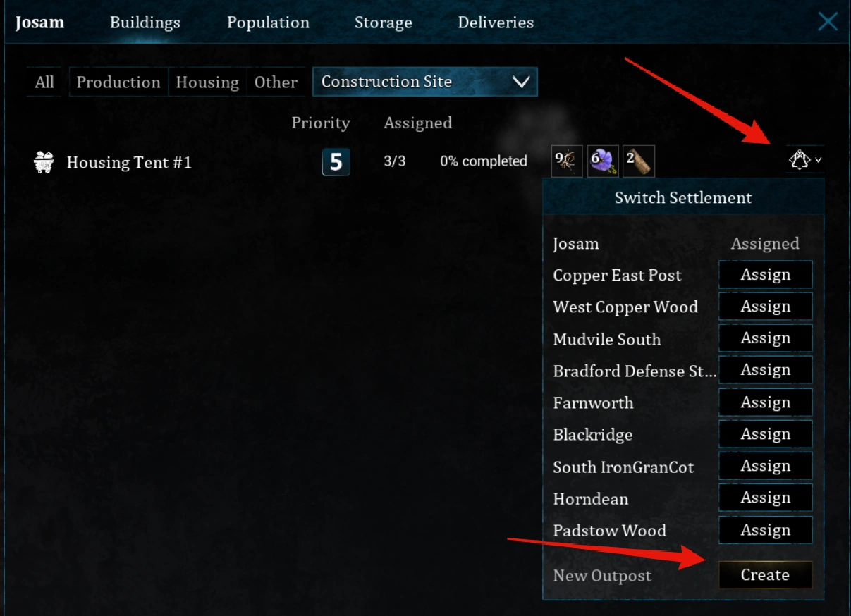Click the twigs resource icon showing 9
Screen dimensions: 851x616
(566, 161)
